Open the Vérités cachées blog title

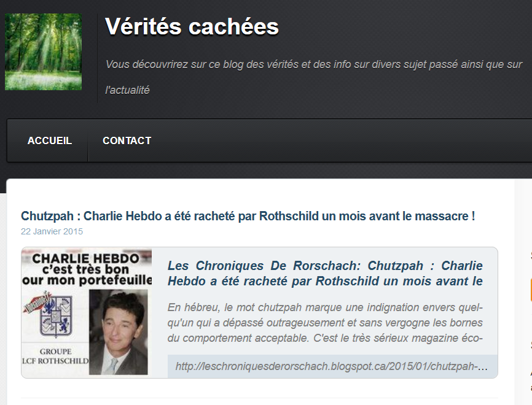point(192,26)
